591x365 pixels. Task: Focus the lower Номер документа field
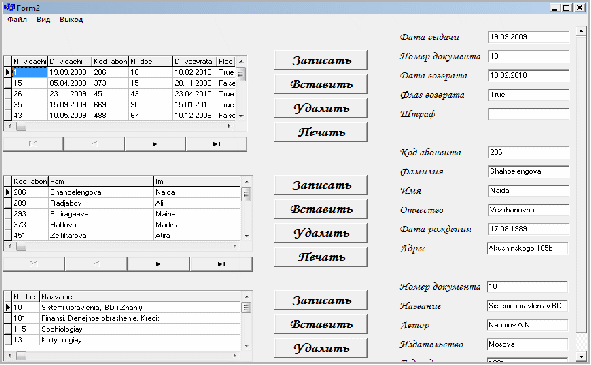pyautogui.click(x=527, y=287)
